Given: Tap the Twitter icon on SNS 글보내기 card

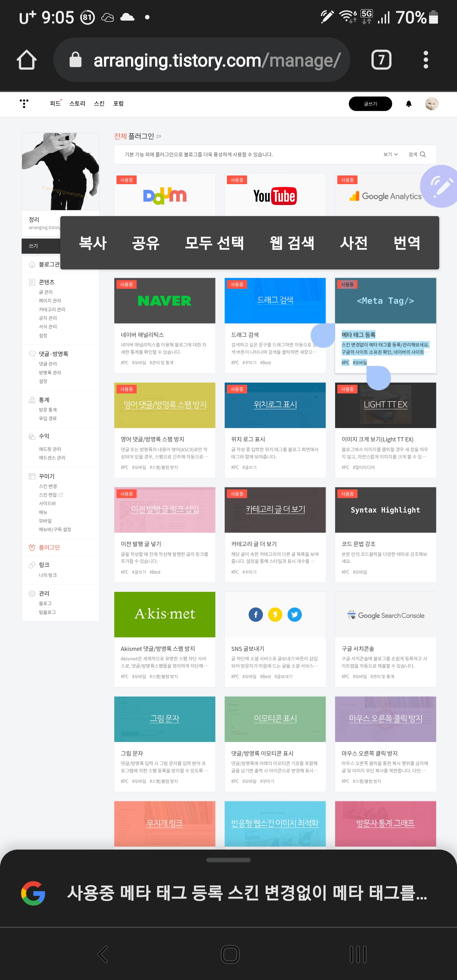Looking at the screenshot, I should (x=295, y=614).
